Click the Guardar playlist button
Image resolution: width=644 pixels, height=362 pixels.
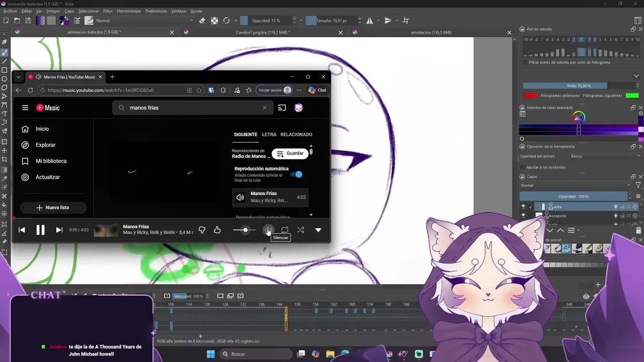pyautogui.click(x=290, y=153)
